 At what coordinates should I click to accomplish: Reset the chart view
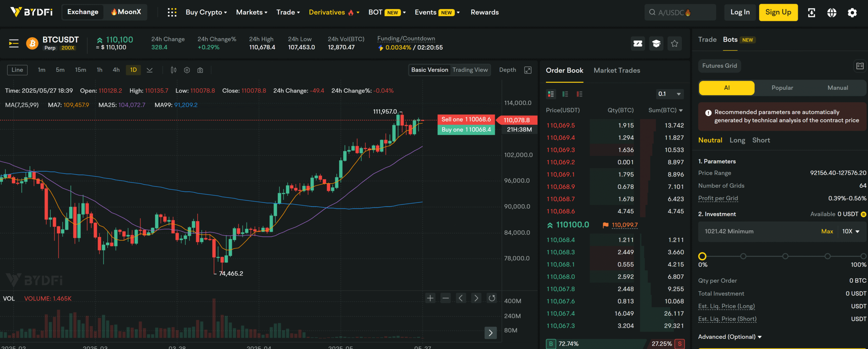pos(492,298)
